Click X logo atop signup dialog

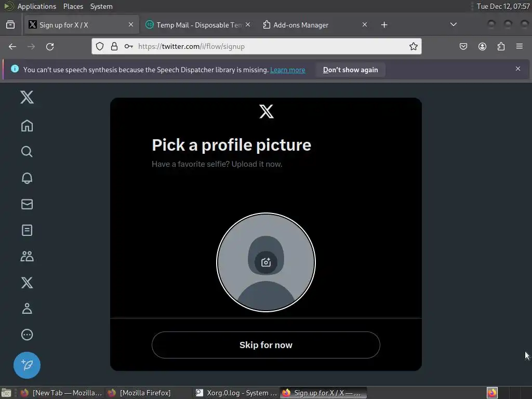pos(266,111)
